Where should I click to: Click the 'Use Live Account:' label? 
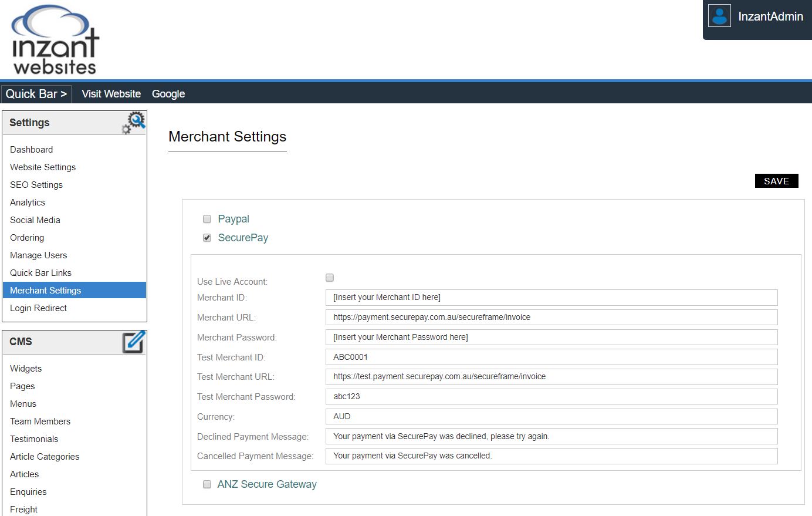click(232, 282)
